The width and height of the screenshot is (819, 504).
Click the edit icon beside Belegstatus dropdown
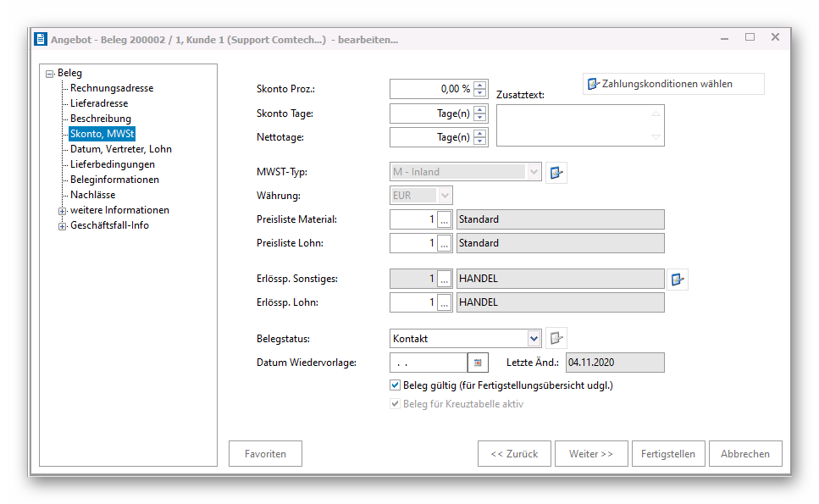click(556, 338)
